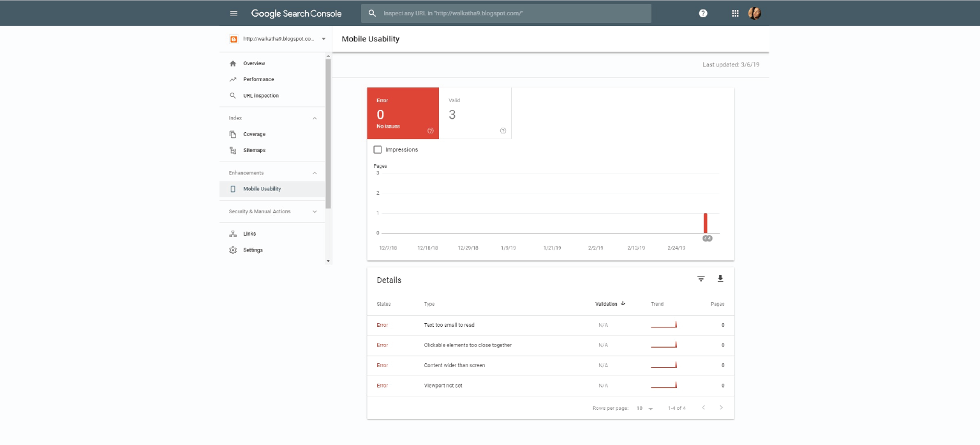
Task: Open help tooltip on Valid card
Action: (503, 131)
